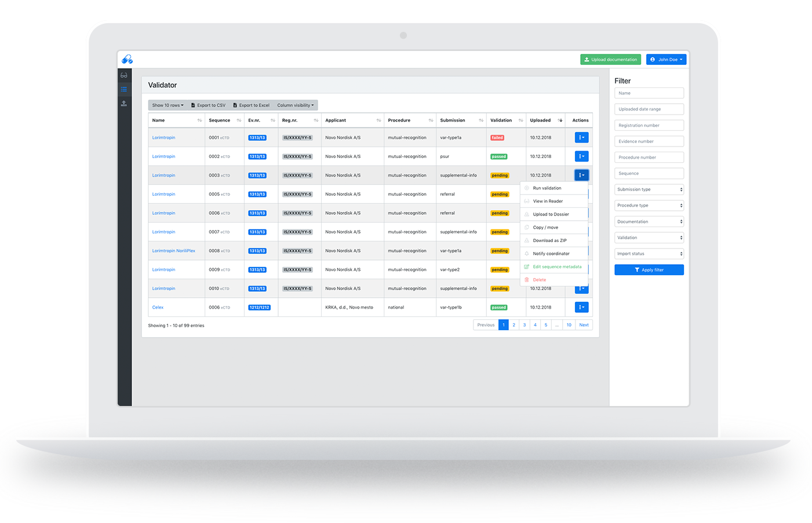Screen dimensions: 812x523
Task: Open the Column visibility dropdown
Action: [295, 105]
